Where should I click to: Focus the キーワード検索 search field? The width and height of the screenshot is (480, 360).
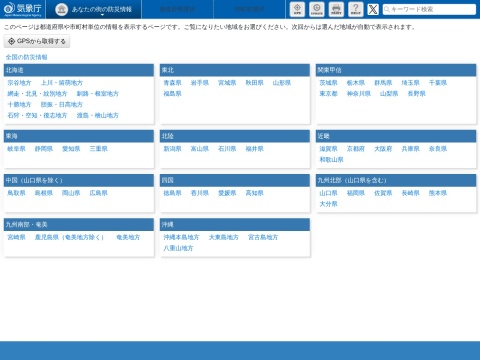429,9
